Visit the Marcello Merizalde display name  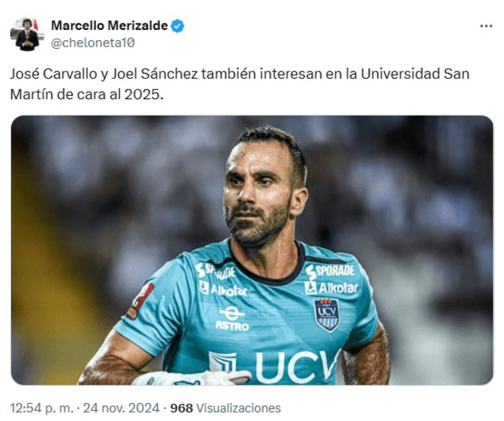(x=109, y=26)
